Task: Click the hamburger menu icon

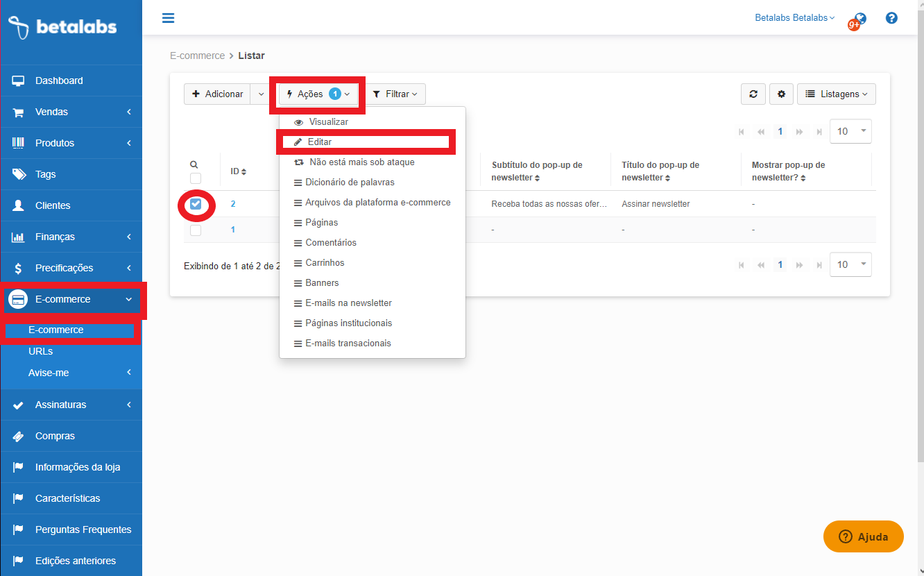Action: [168, 18]
